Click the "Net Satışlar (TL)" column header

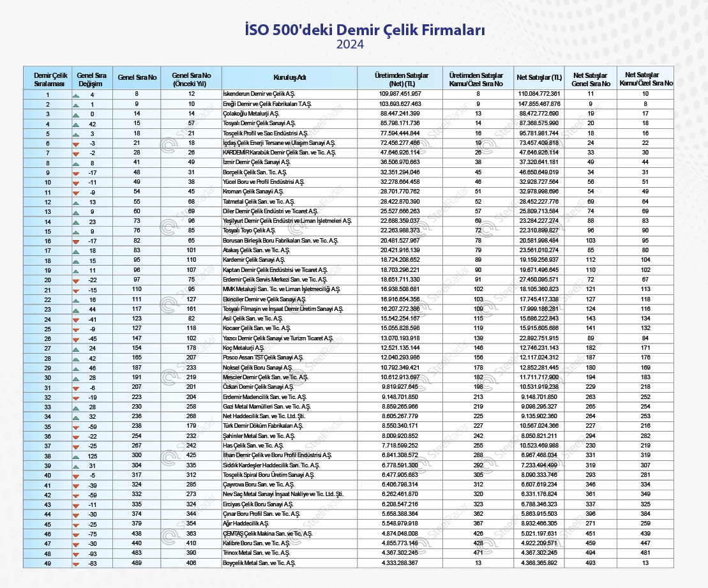pyautogui.click(x=539, y=77)
